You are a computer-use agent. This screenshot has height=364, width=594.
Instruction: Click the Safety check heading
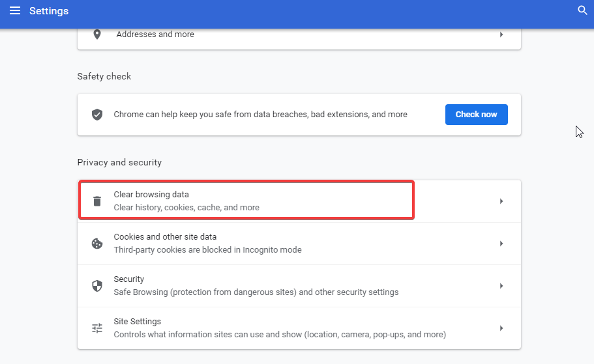tap(104, 76)
